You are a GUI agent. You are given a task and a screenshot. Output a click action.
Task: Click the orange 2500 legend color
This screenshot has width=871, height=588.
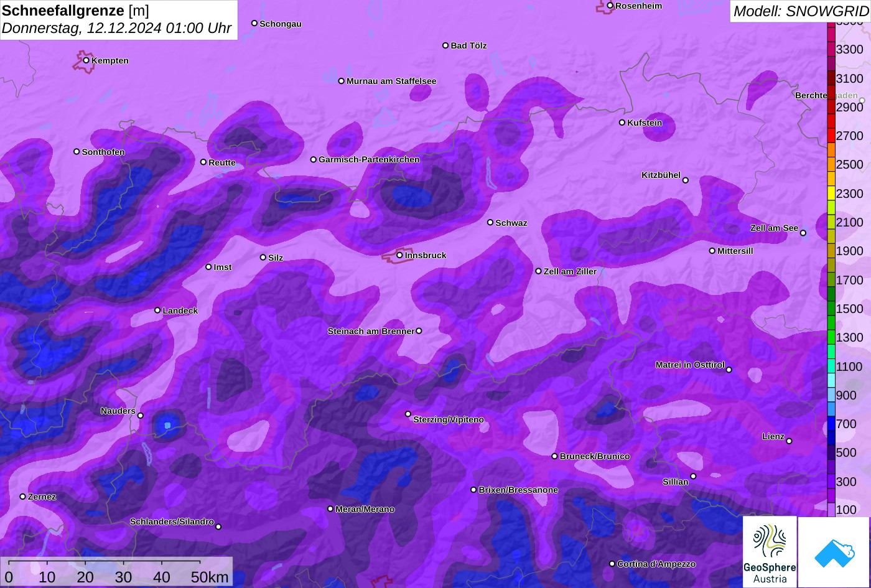[831, 164]
